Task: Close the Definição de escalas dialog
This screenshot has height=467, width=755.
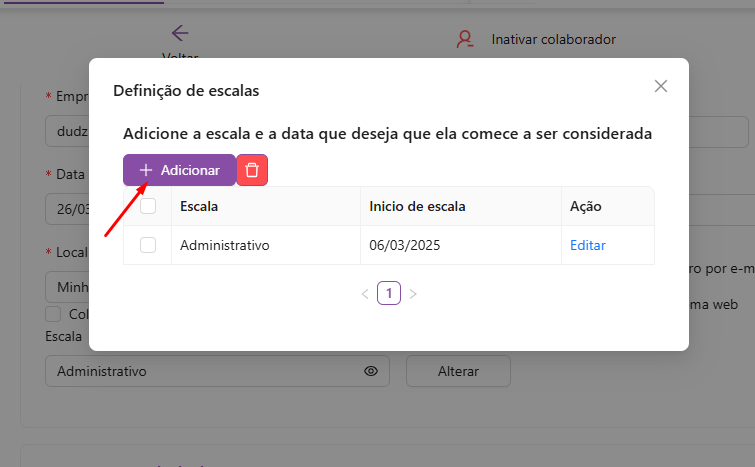Action: [x=660, y=86]
